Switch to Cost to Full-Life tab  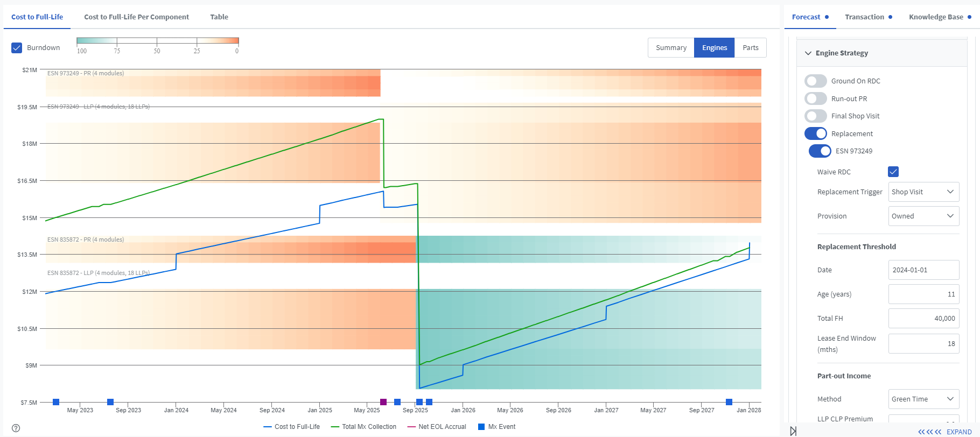[x=37, y=17]
